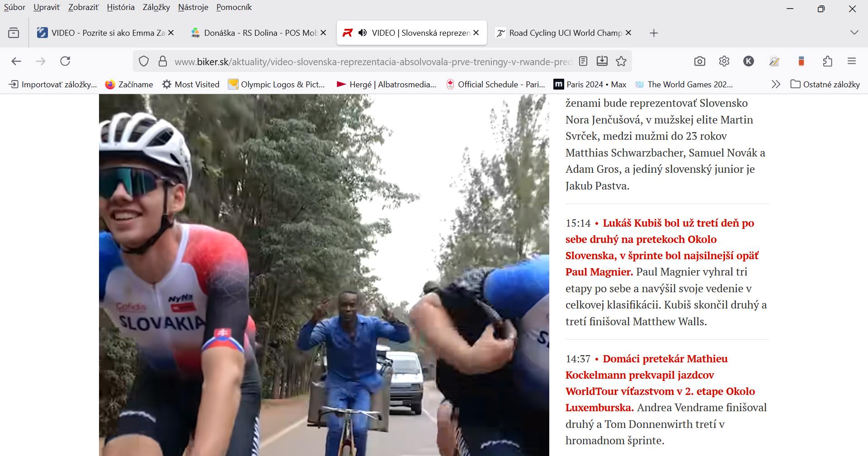This screenshot has width=868, height=456.
Task: Open the screenshot camera tool
Action: [x=699, y=61]
